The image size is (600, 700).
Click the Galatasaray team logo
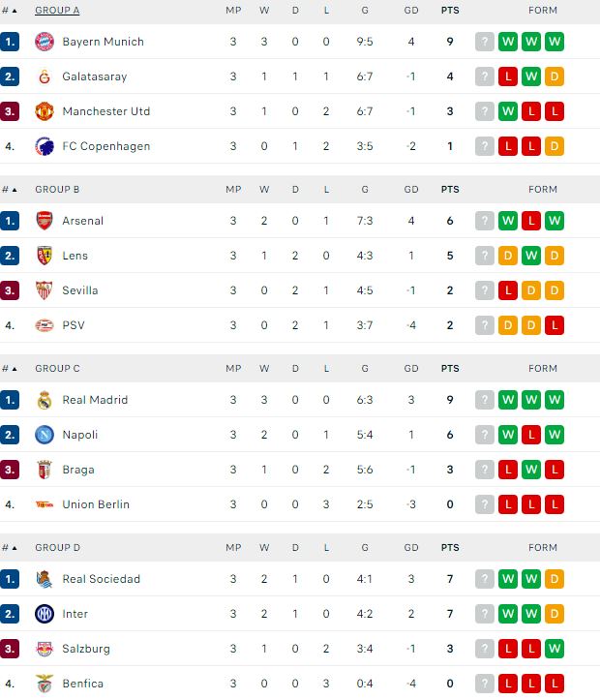44,76
